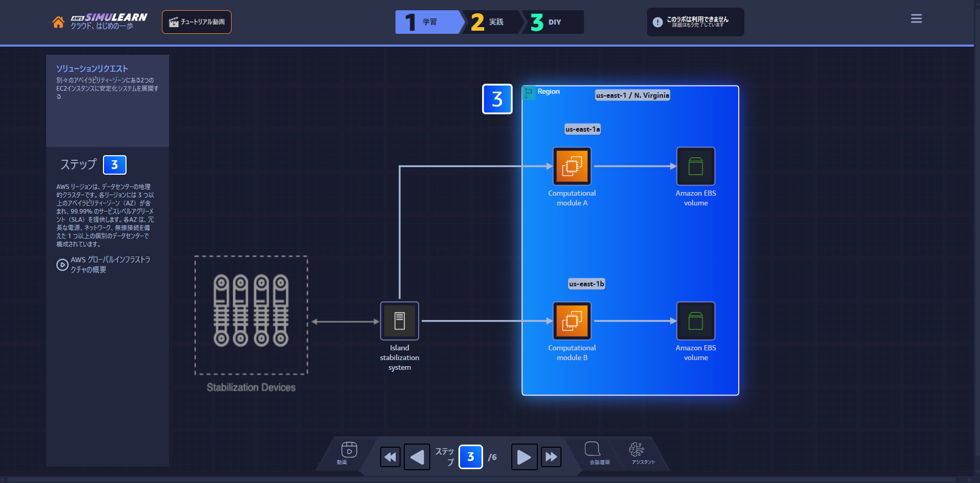Select the Amazon EBS volume icon in us-east-1a
Image resolution: width=980 pixels, height=483 pixels.
[696, 166]
